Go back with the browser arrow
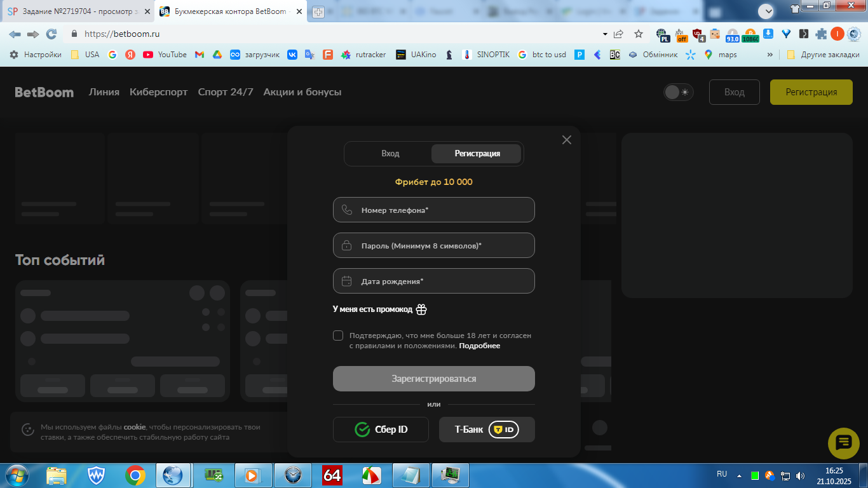The width and height of the screenshot is (868, 488). [15, 34]
